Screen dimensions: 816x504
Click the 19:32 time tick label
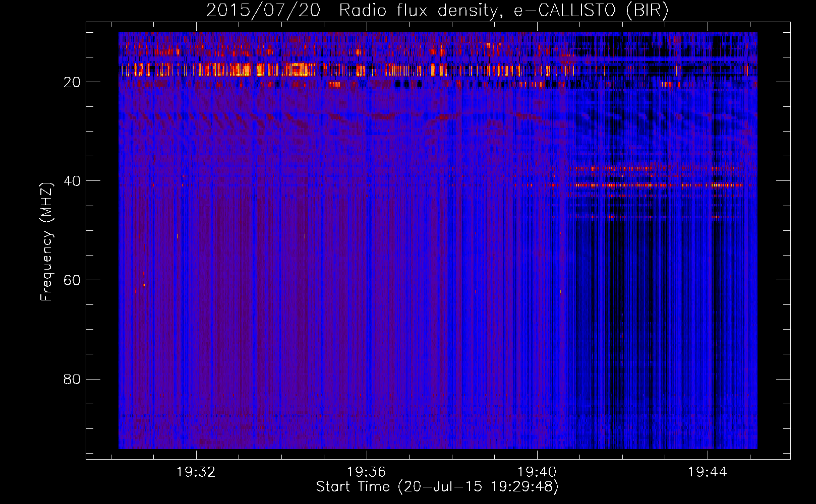[x=196, y=472]
